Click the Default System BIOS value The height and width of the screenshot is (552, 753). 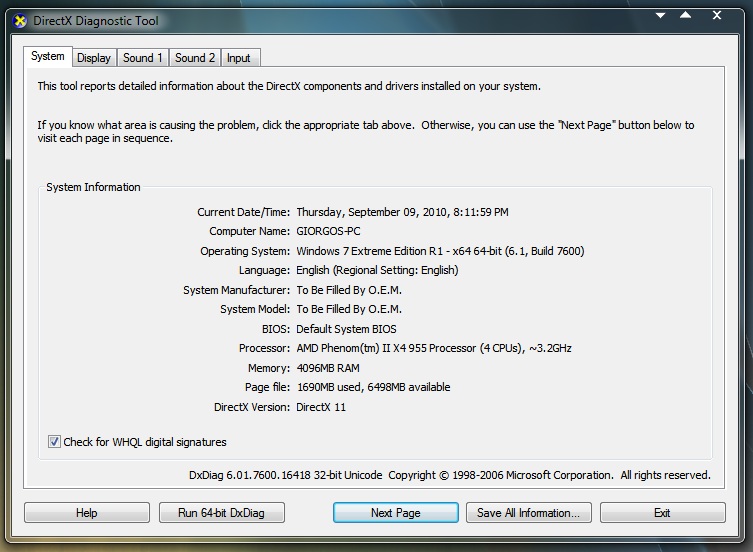346,329
